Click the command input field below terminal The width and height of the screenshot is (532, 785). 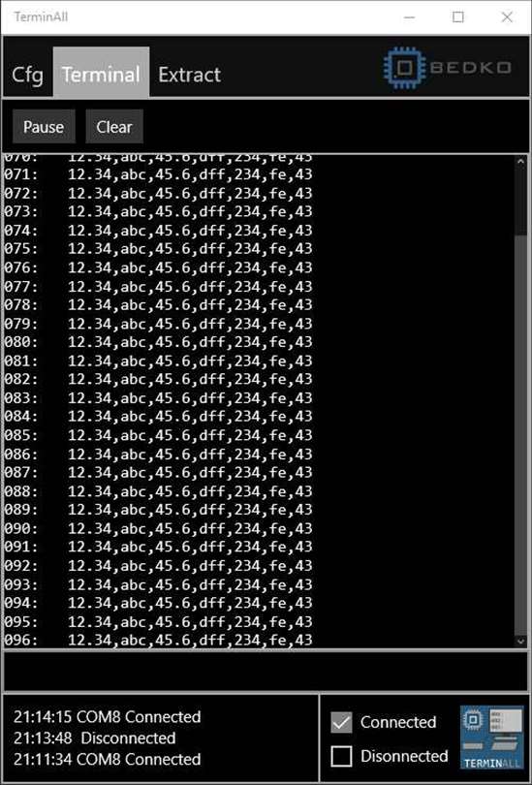point(266,672)
